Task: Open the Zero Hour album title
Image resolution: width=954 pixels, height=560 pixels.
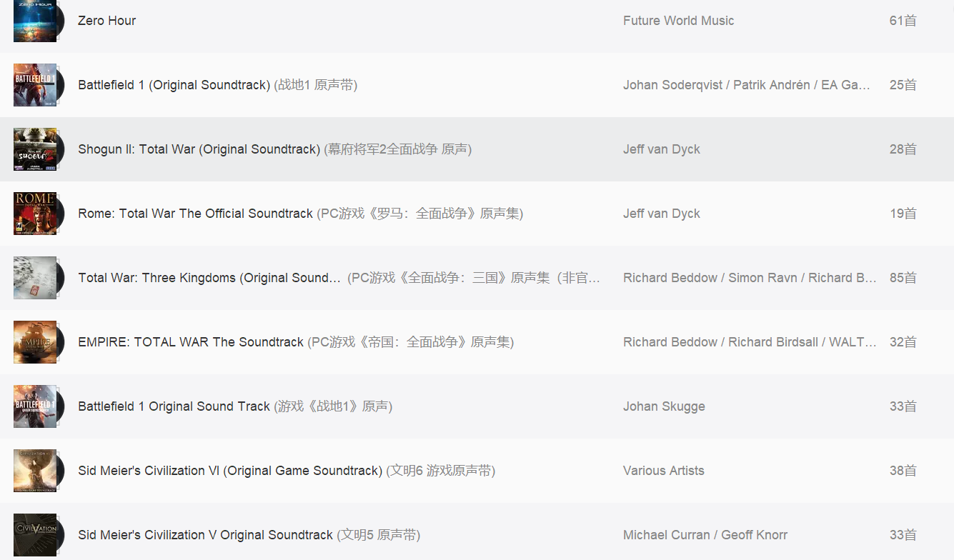Action: click(x=106, y=21)
